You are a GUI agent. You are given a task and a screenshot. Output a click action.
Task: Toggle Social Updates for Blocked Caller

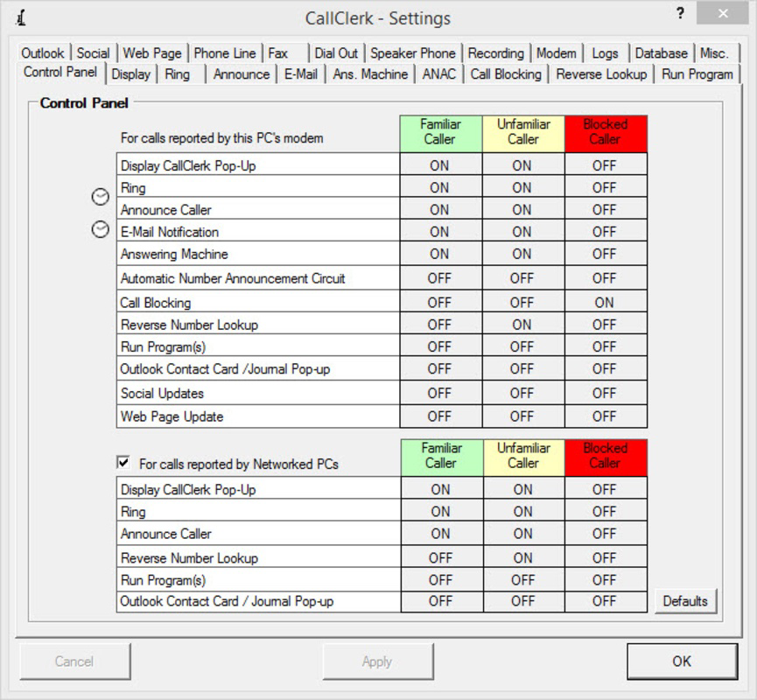coord(606,394)
